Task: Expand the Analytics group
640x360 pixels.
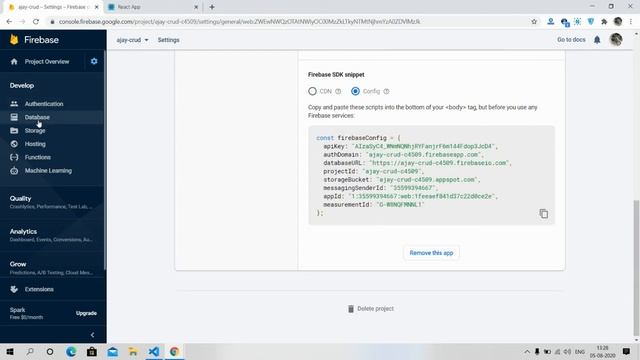Action: pos(51,235)
